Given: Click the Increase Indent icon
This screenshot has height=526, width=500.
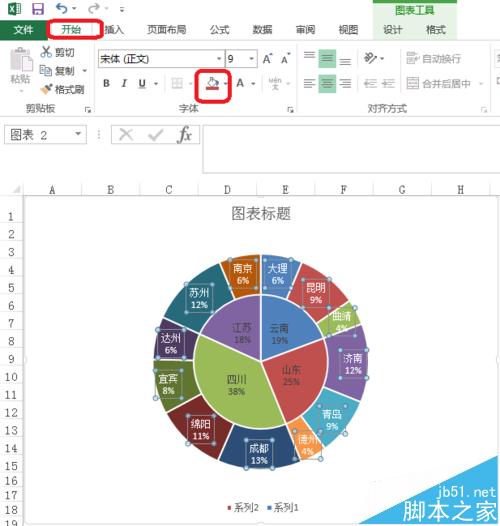Looking at the screenshot, I should click(388, 83).
